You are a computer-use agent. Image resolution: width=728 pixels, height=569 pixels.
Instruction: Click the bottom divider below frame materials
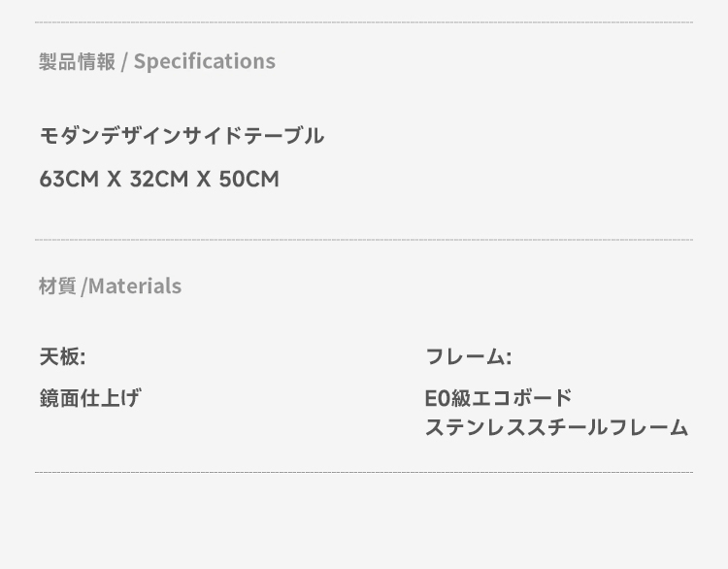[x=364, y=473]
